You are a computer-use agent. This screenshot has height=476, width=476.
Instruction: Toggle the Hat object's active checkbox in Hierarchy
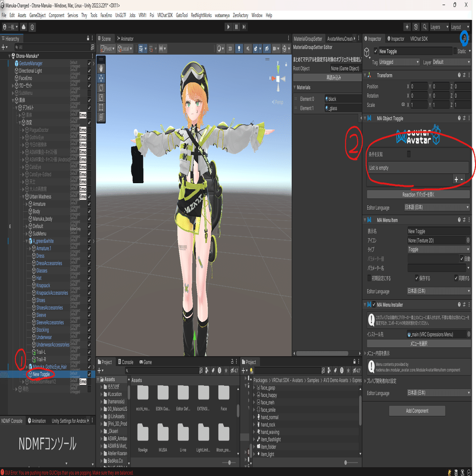[x=89, y=278]
